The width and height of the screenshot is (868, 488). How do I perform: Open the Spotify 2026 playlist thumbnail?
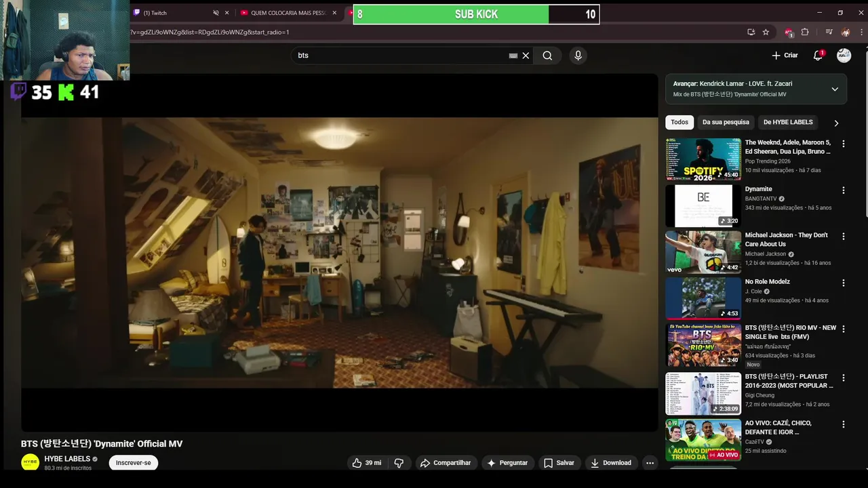703,159
